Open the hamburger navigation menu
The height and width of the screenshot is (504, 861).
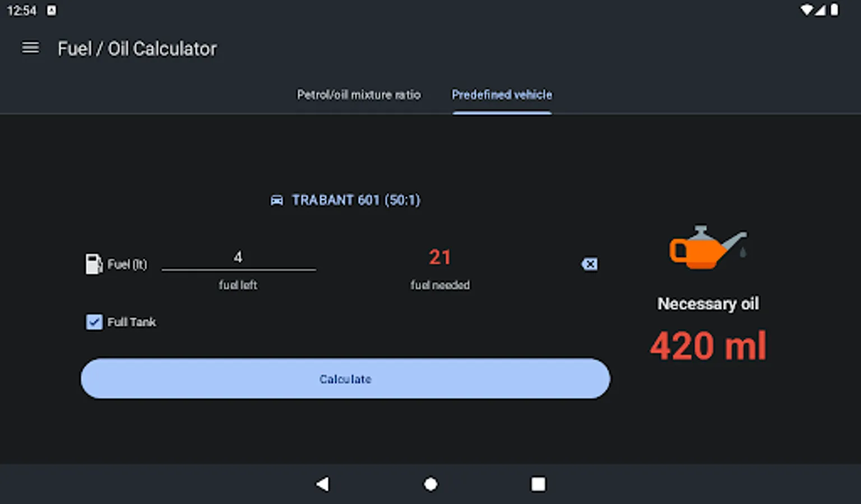(30, 48)
